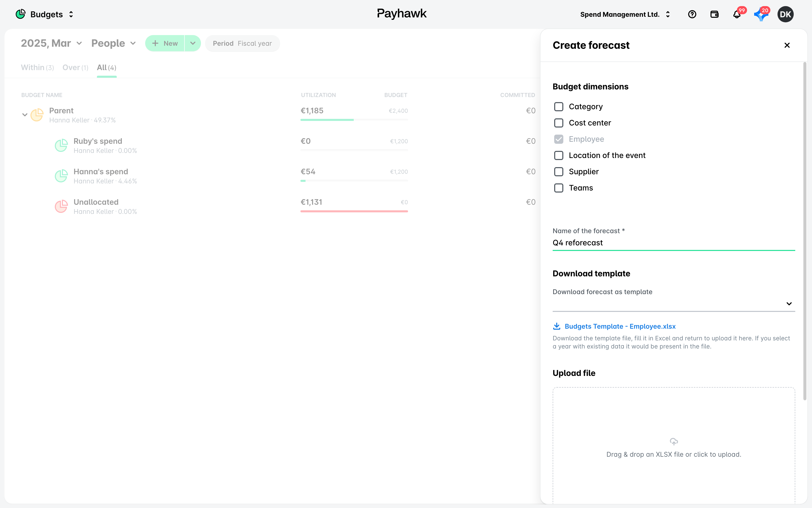The image size is (812, 508).
Task: Check the Teams dimension checkbox
Action: [559, 188]
